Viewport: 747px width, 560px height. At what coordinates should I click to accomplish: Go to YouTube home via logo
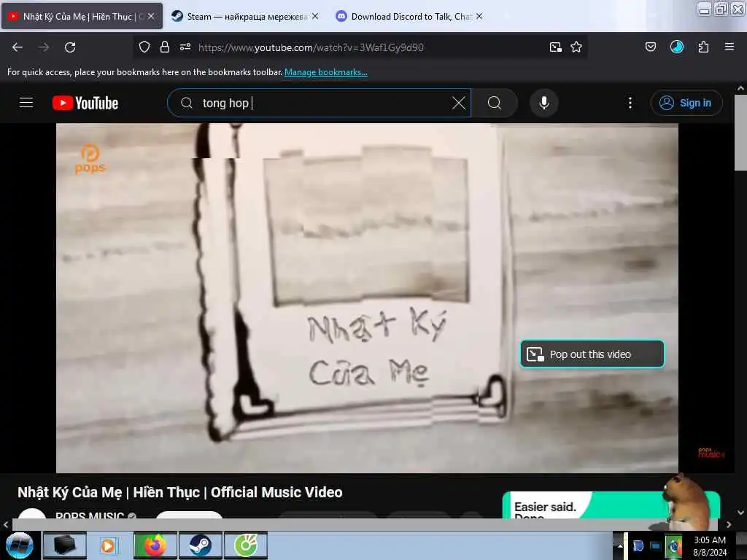coord(85,103)
